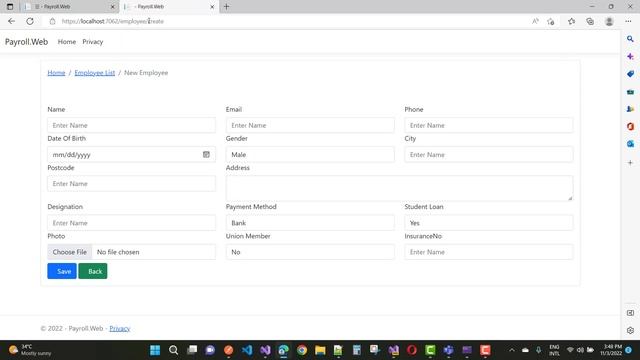Launch Visual Studio Code from taskbar
640x360 pixels.
point(247,350)
